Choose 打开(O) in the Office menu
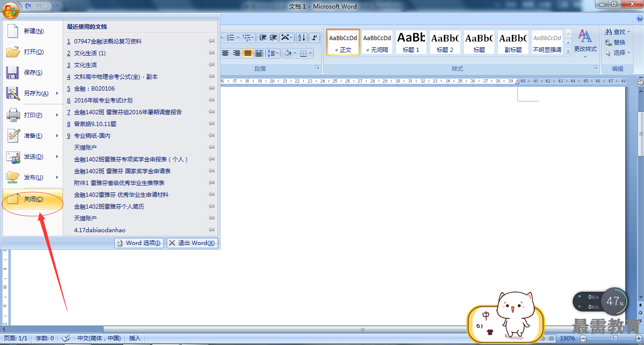This screenshot has height=345, width=644. coord(33,51)
